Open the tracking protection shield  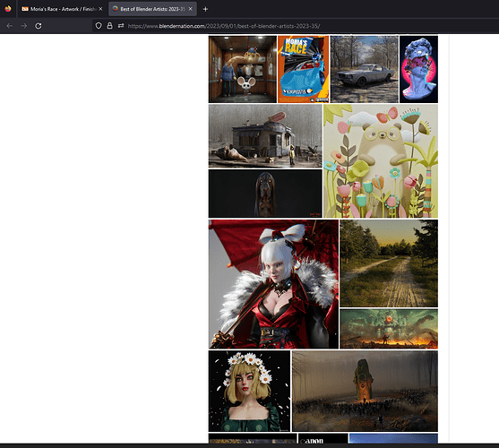pos(99,26)
